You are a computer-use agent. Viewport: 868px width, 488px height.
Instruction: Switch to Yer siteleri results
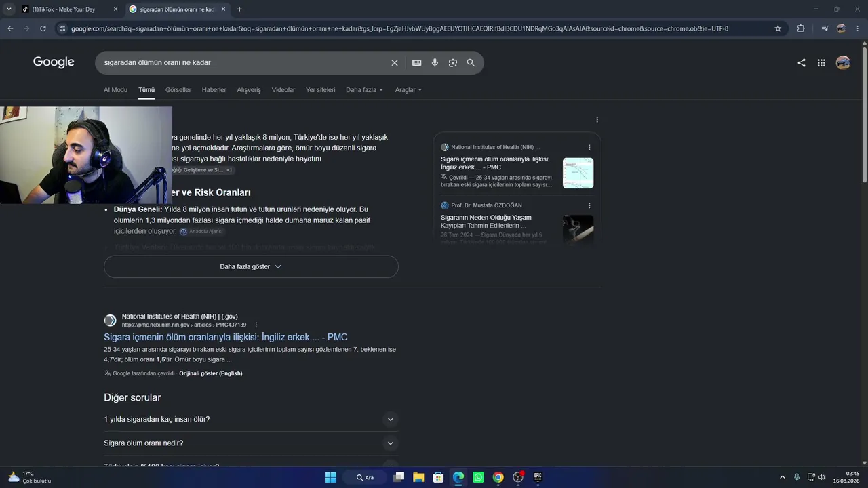tap(321, 90)
